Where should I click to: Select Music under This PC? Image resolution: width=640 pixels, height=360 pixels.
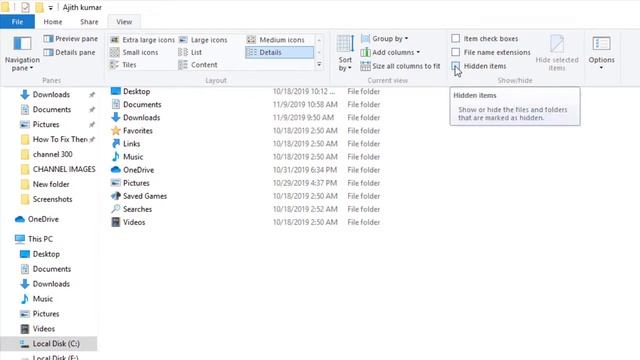tap(42, 299)
